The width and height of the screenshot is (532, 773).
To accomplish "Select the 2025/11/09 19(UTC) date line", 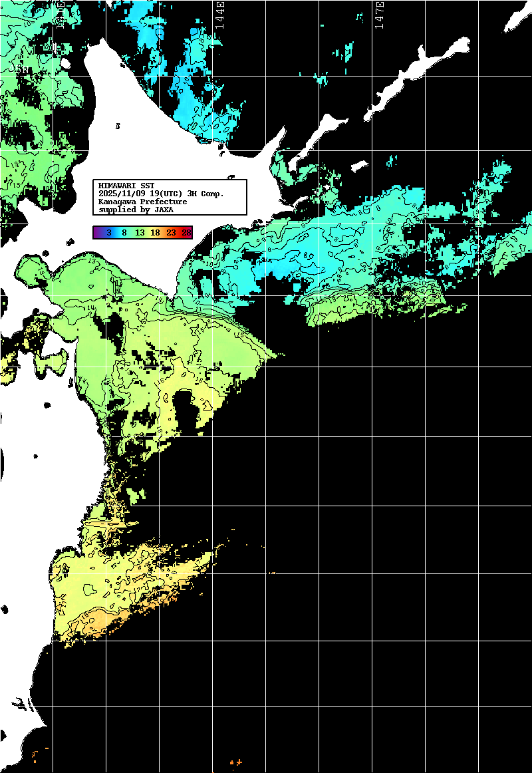I will pyautogui.click(x=161, y=194).
